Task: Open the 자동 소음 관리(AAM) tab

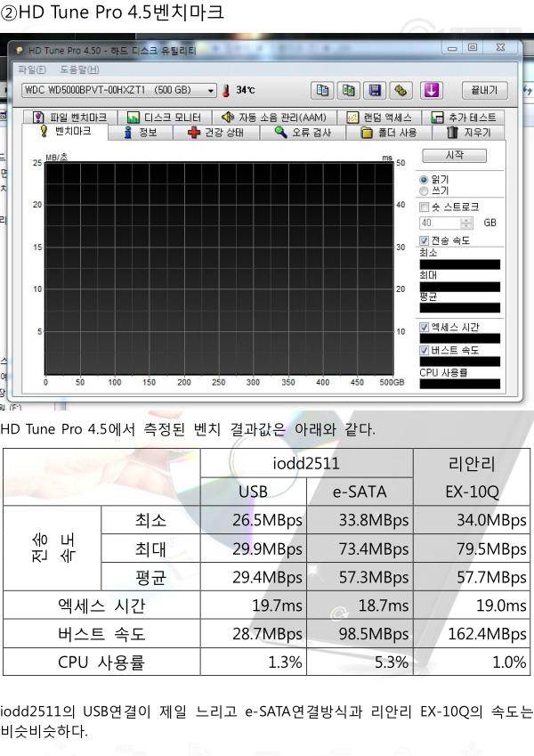Action: [274, 118]
